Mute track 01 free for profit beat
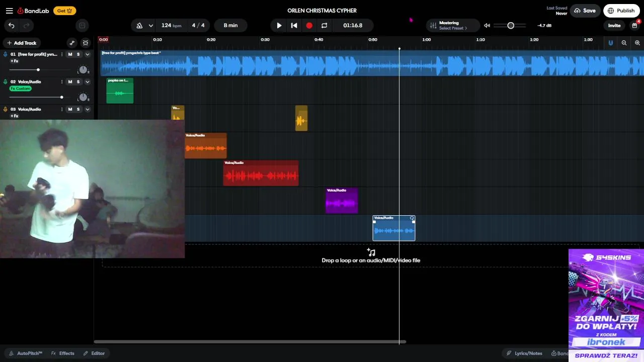This screenshot has width=644, height=362. (x=70, y=54)
